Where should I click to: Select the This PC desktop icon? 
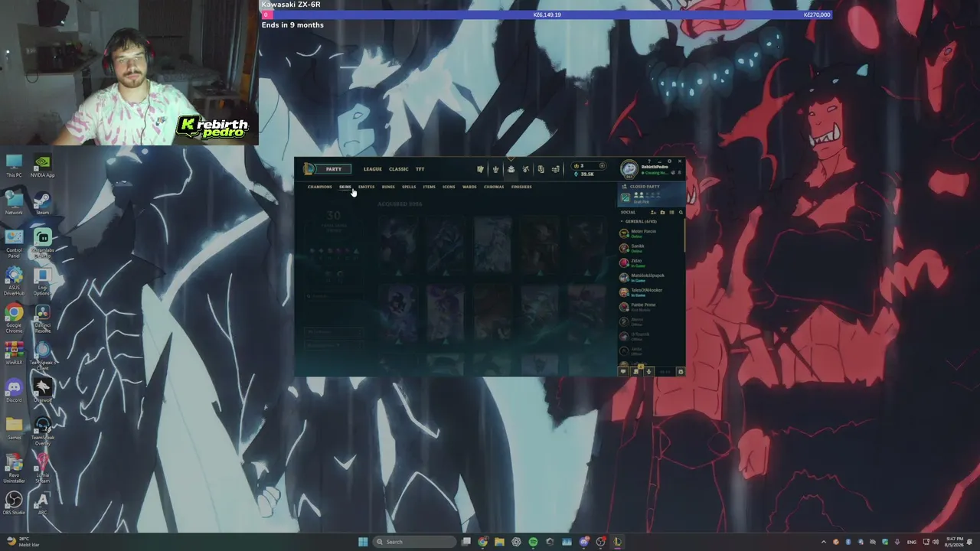click(14, 166)
